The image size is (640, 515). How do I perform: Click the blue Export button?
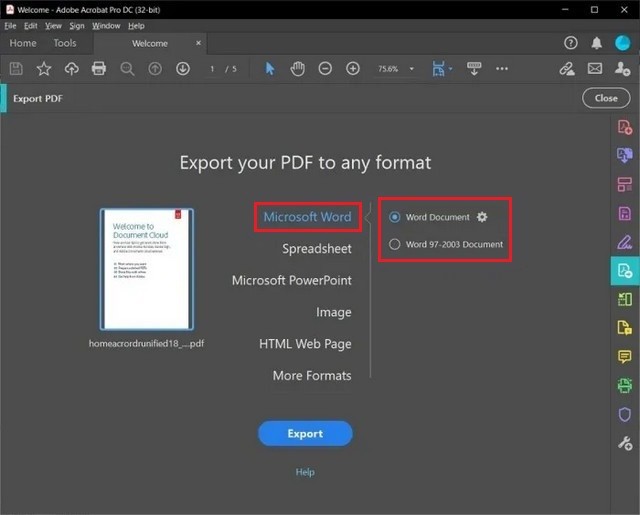pos(305,434)
